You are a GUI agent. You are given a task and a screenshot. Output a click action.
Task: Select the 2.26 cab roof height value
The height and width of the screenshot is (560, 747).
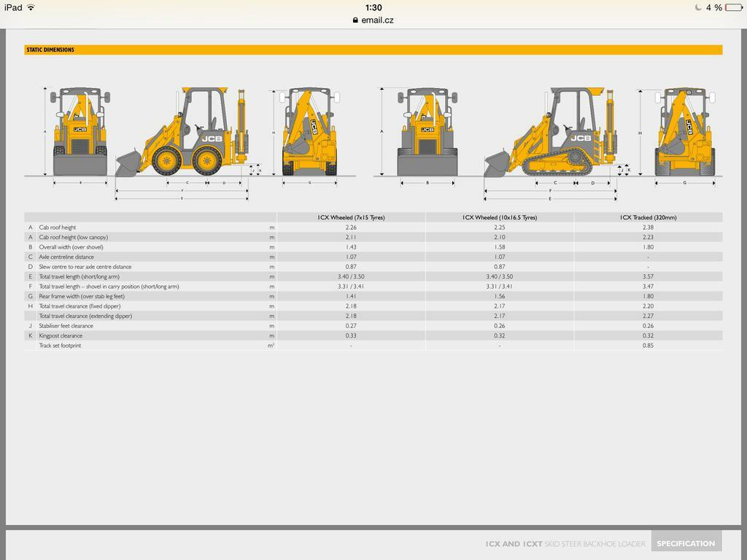[x=351, y=227]
